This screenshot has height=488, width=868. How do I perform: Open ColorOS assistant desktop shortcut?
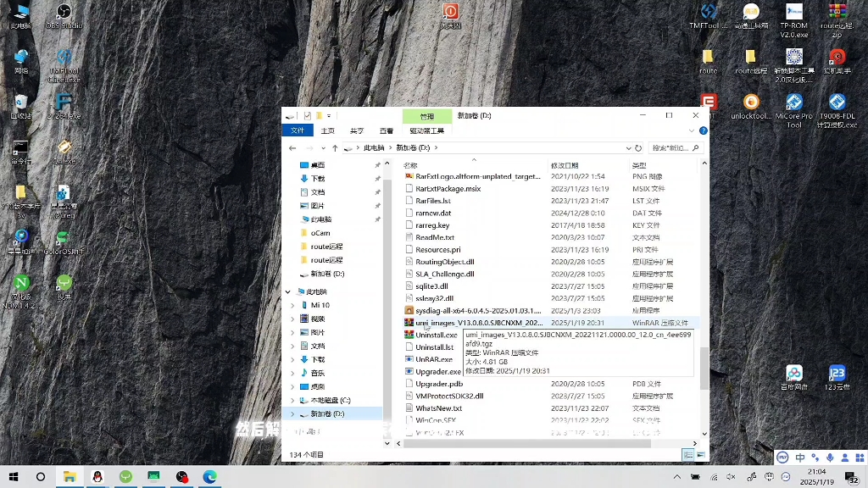tap(64, 242)
